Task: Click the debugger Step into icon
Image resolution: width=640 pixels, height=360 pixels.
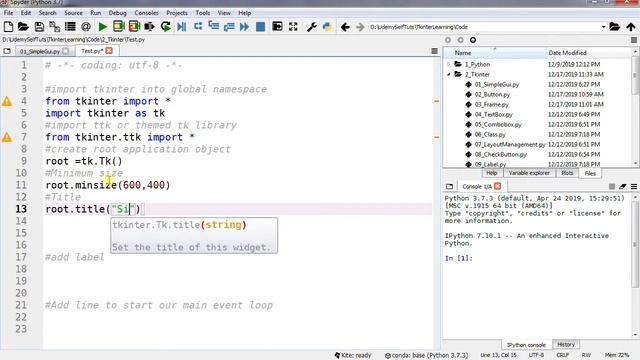Action: coord(213,27)
